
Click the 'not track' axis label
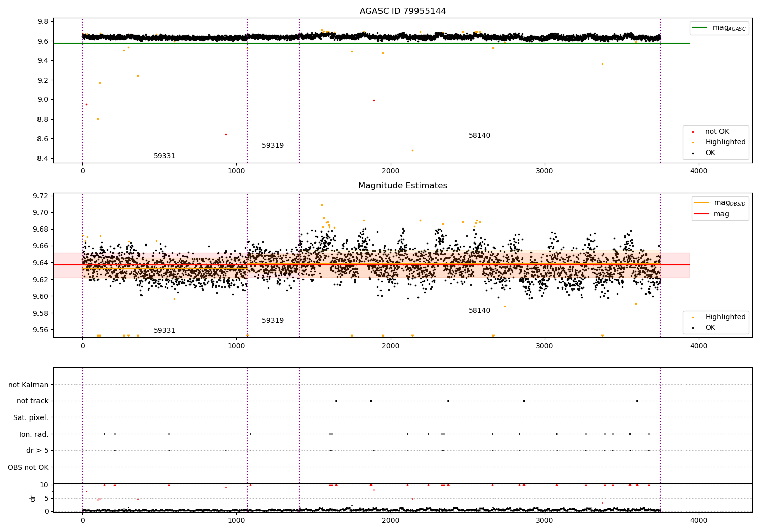tap(32, 401)
